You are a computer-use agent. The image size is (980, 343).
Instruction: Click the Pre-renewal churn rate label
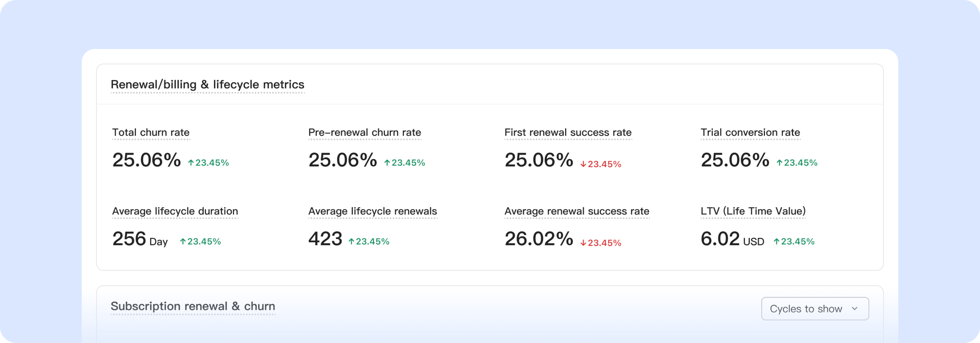pos(365,132)
